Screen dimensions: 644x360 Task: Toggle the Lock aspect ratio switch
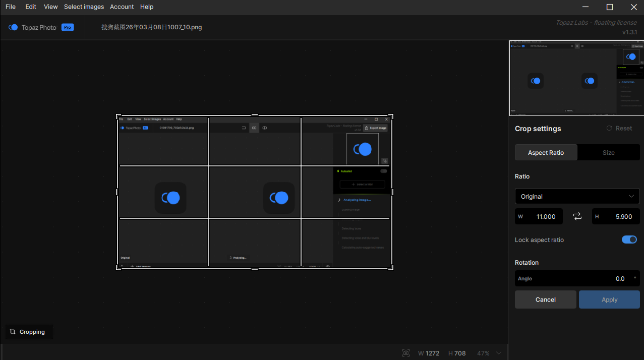click(629, 239)
